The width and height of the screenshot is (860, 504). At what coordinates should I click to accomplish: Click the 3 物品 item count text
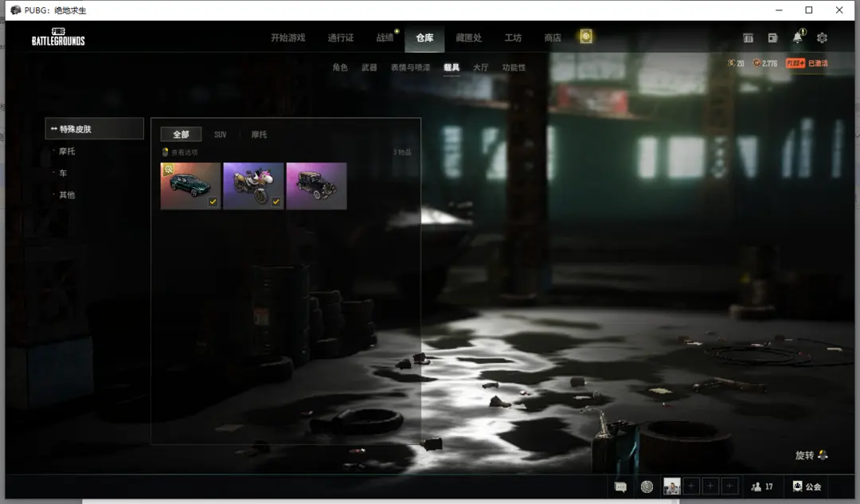(402, 152)
